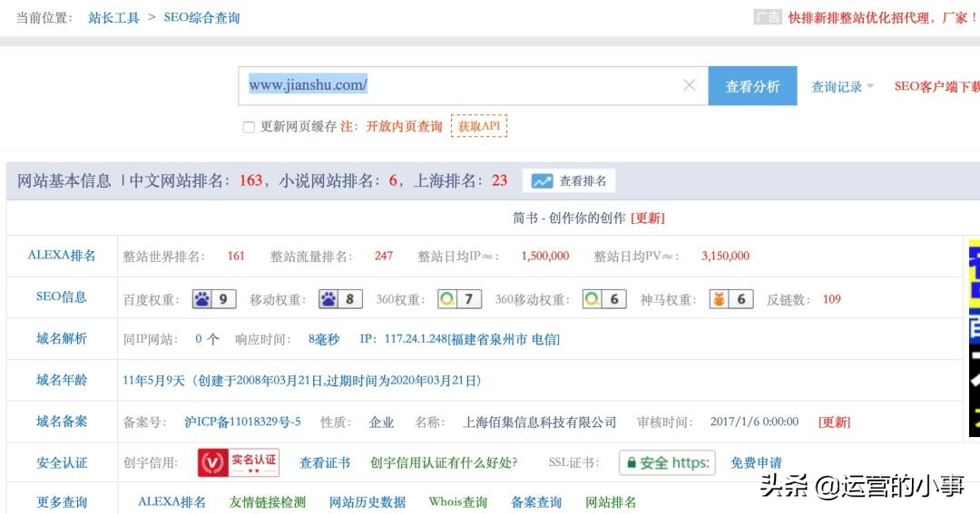Click the 企业 nature value

click(381, 422)
